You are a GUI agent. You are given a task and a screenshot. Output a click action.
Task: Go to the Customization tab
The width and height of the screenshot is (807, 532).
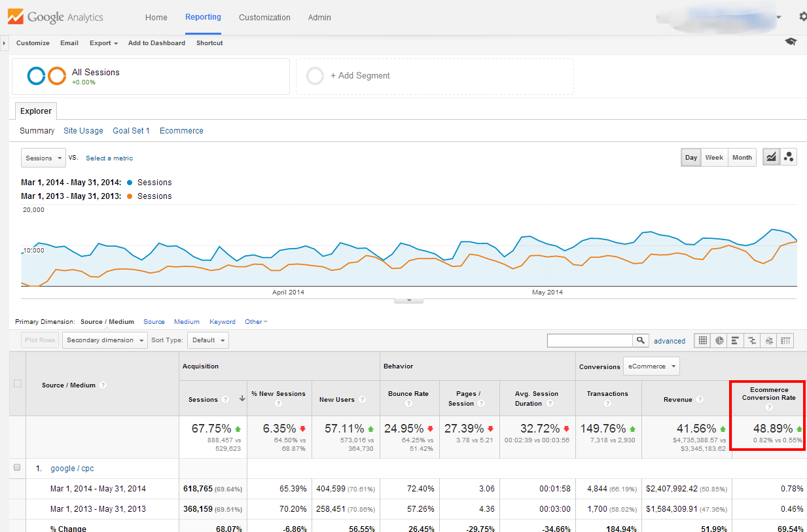tap(264, 18)
